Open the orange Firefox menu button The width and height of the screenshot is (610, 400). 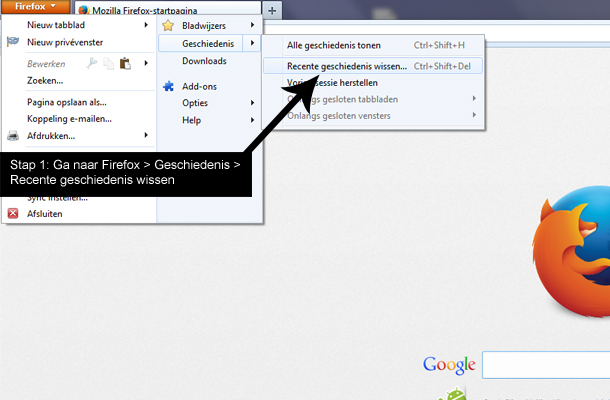[x=35, y=7]
